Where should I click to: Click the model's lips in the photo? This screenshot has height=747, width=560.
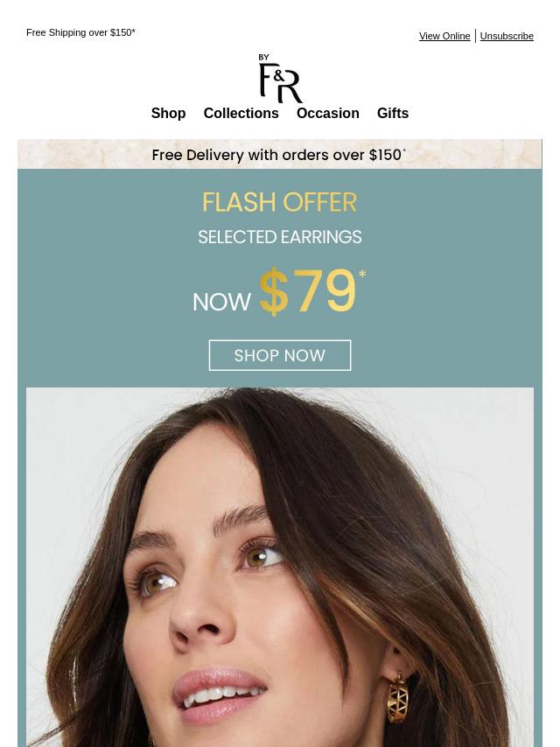220,689
